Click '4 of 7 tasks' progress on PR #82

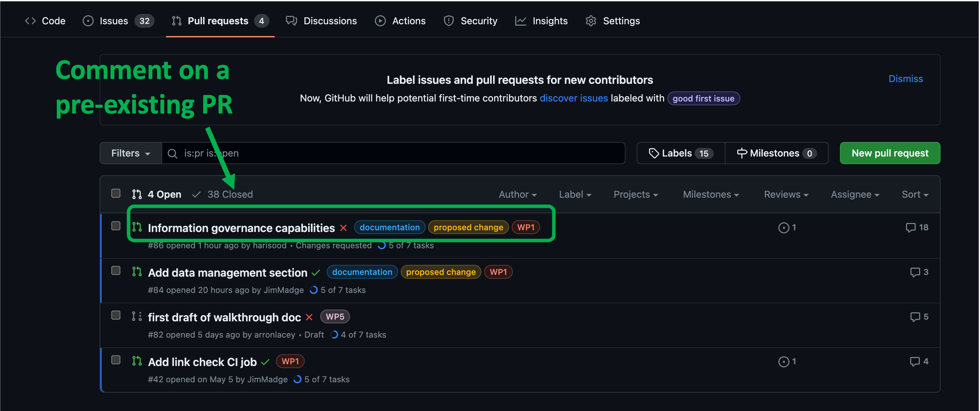coord(358,335)
